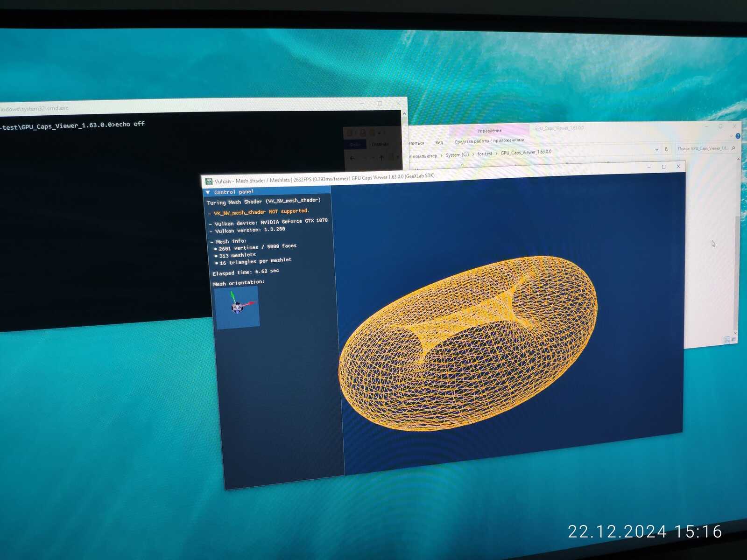Click the cmd.exe scrollbar up arrow
The image size is (747, 560).
point(404,113)
